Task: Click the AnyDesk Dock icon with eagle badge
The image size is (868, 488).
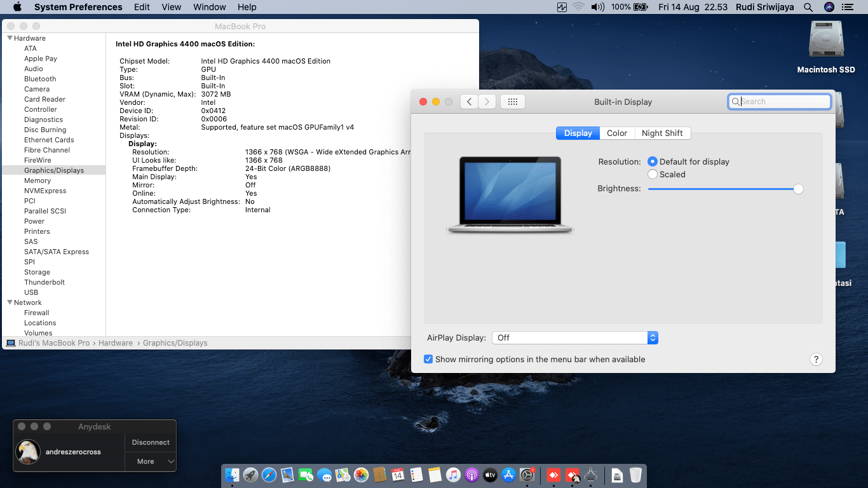Action: [x=573, y=475]
